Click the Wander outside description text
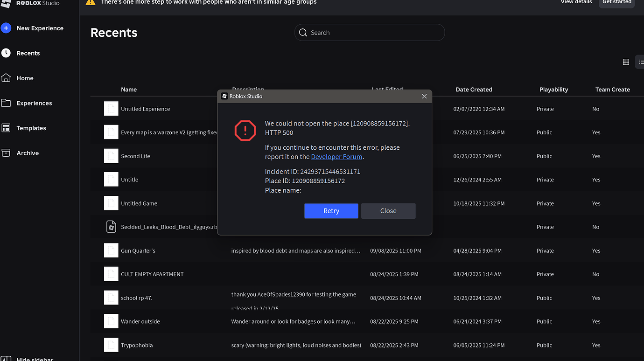The image size is (644, 361). tap(294, 321)
